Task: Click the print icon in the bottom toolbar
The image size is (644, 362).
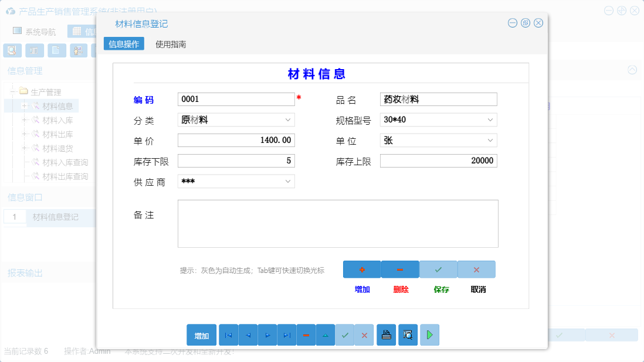Action: click(x=387, y=334)
